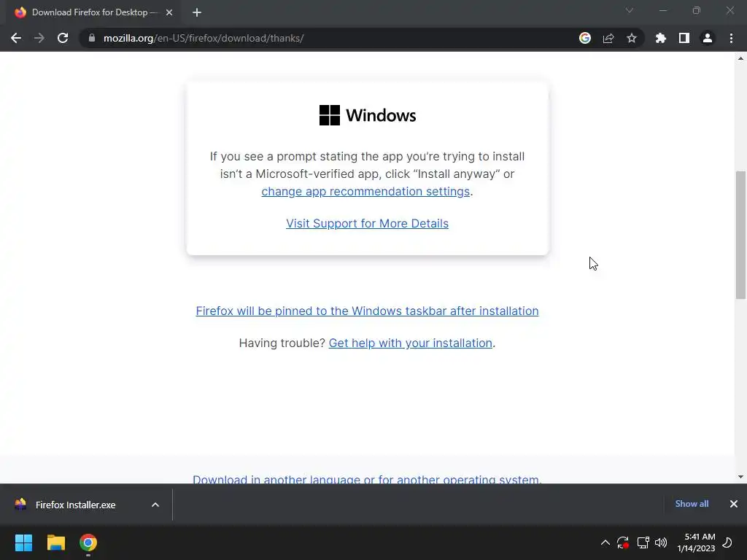This screenshot has width=747, height=560.
Task: Open the side panel icon
Action: coord(684,38)
